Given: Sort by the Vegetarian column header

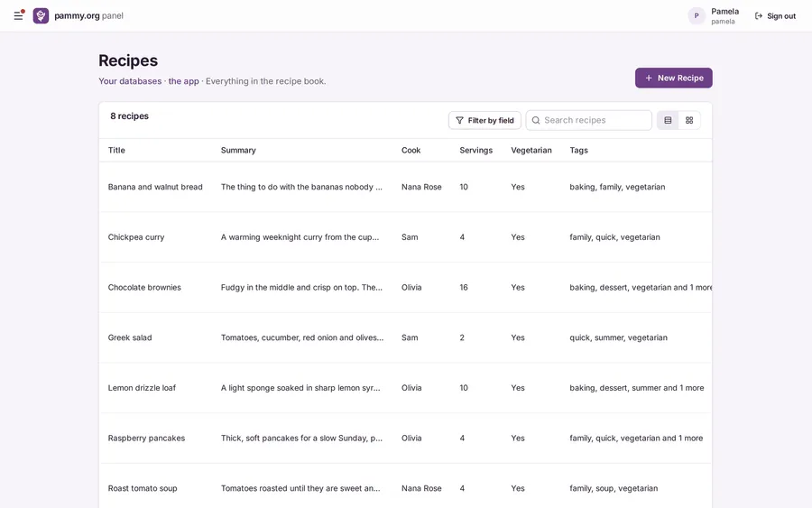Looking at the screenshot, I should tap(531, 150).
